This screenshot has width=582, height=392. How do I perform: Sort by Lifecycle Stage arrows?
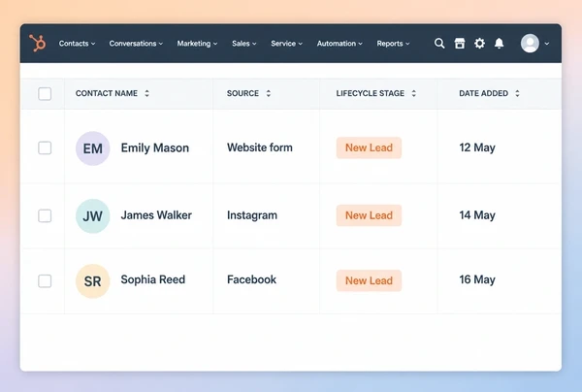coord(414,93)
